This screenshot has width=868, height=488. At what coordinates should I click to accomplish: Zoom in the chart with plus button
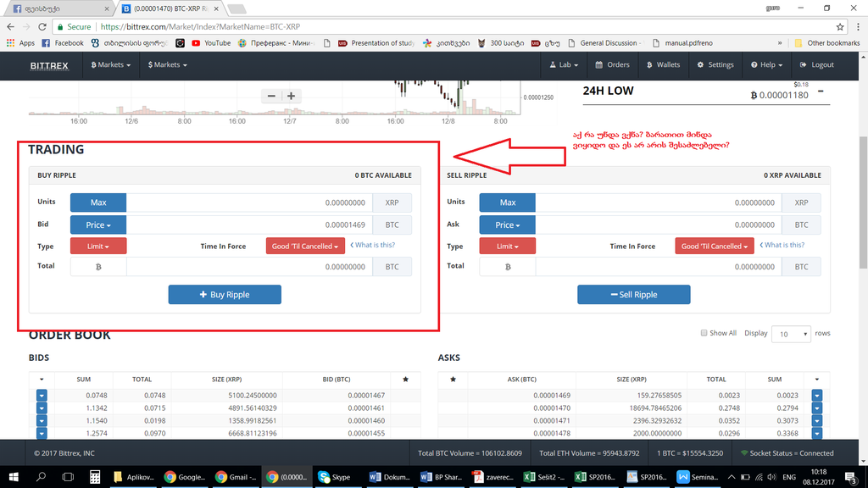[291, 96]
